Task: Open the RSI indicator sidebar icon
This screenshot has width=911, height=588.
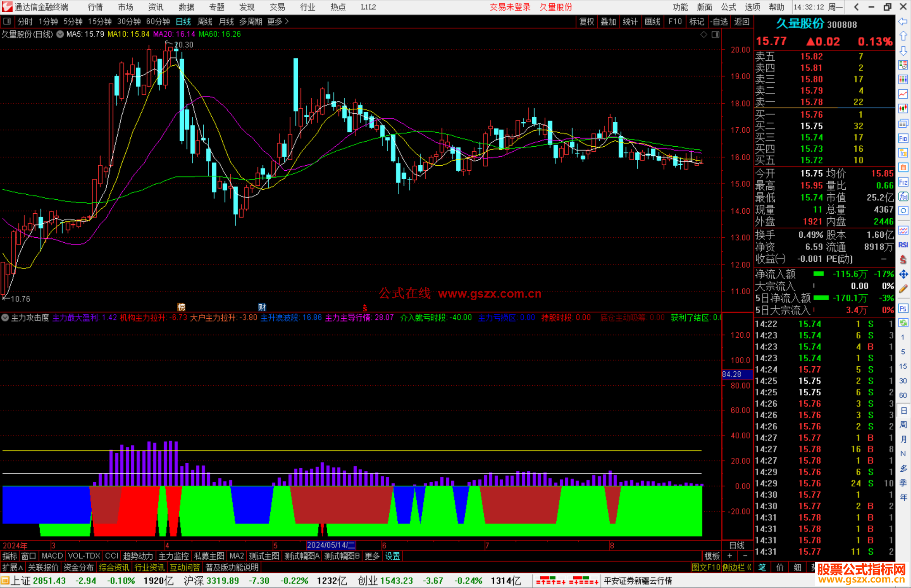Action: pos(903,245)
